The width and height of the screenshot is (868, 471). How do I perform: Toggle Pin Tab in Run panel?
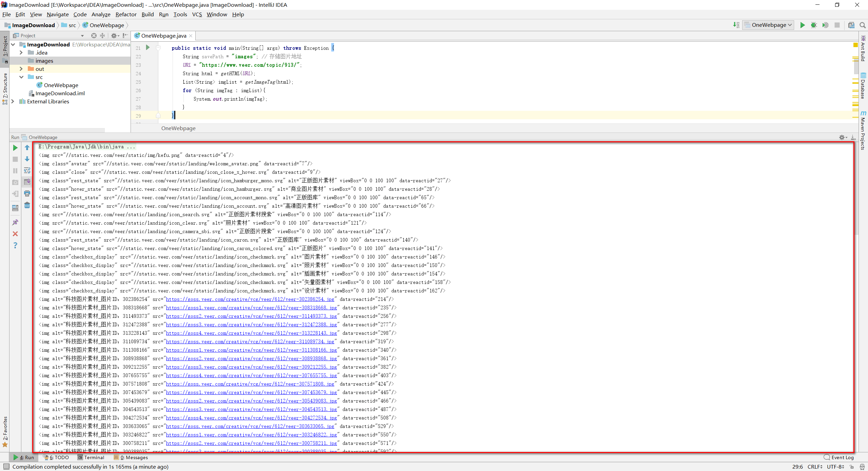click(15, 222)
